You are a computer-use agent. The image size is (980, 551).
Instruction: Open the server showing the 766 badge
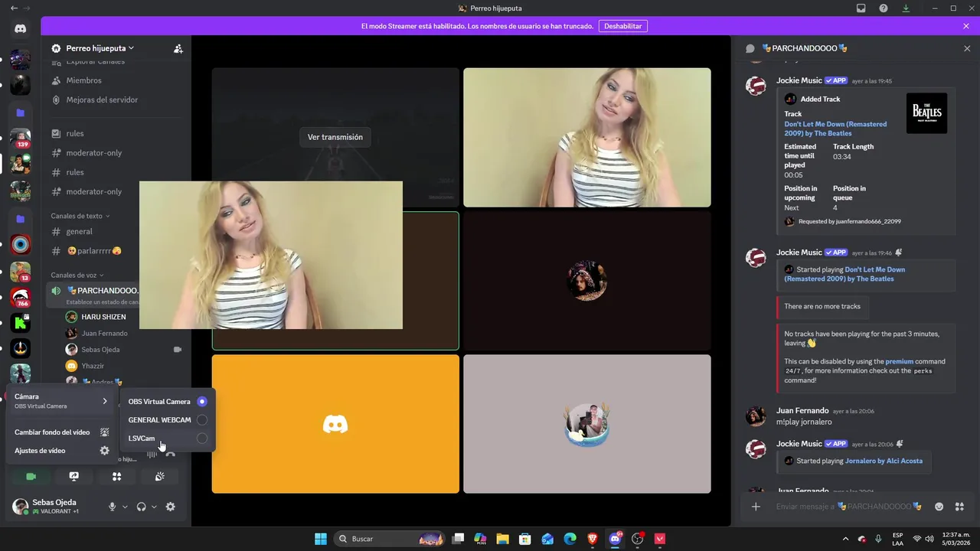(x=20, y=298)
